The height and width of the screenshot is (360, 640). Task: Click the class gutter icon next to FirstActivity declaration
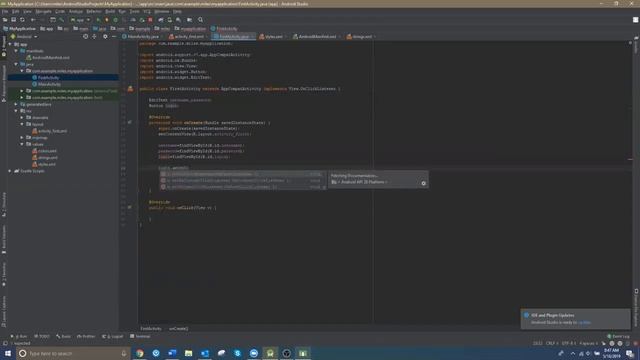(x=130, y=89)
